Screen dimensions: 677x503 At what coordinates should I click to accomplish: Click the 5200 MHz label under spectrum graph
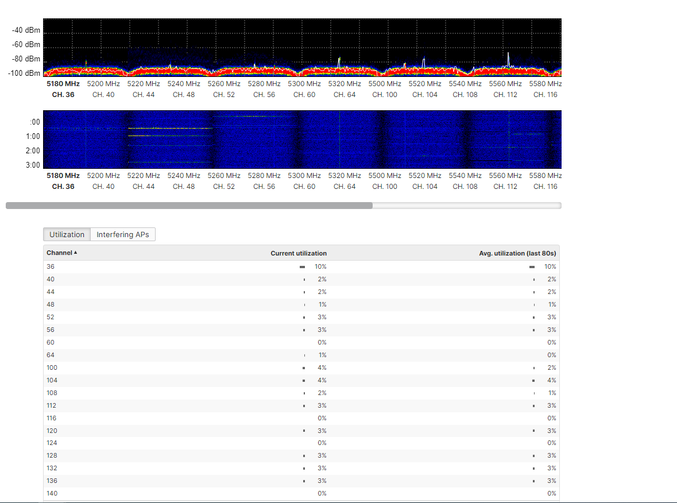point(103,84)
